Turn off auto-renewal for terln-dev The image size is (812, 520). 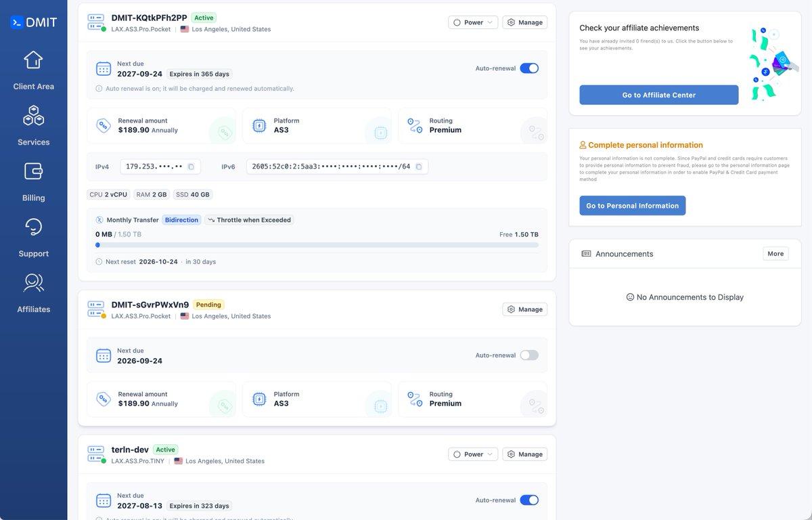tap(529, 500)
